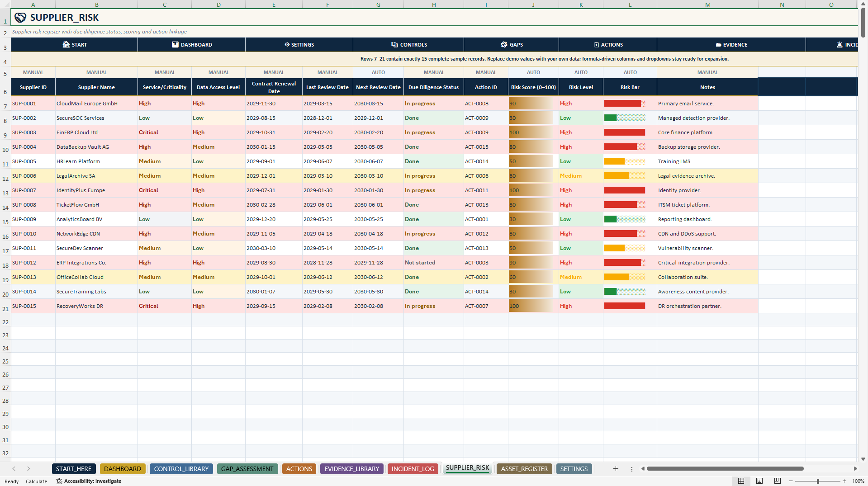This screenshot has width=868, height=486.
Task: Open the START_HERE sheet tab
Action: [x=74, y=469]
